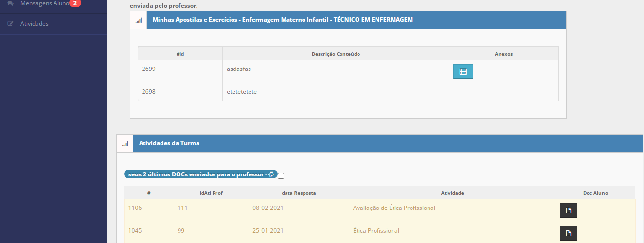
Task: Click the 'Atividade' column header
Action: click(452, 193)
